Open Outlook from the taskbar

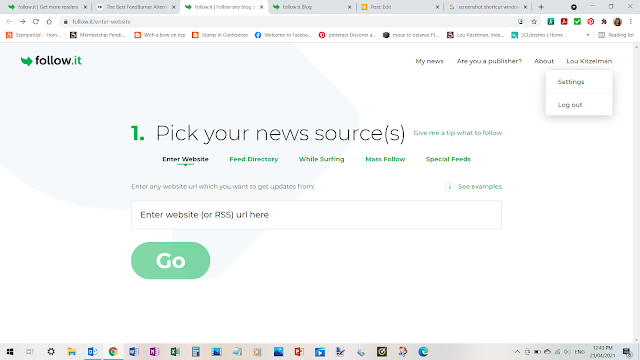(x=93, y=351)
